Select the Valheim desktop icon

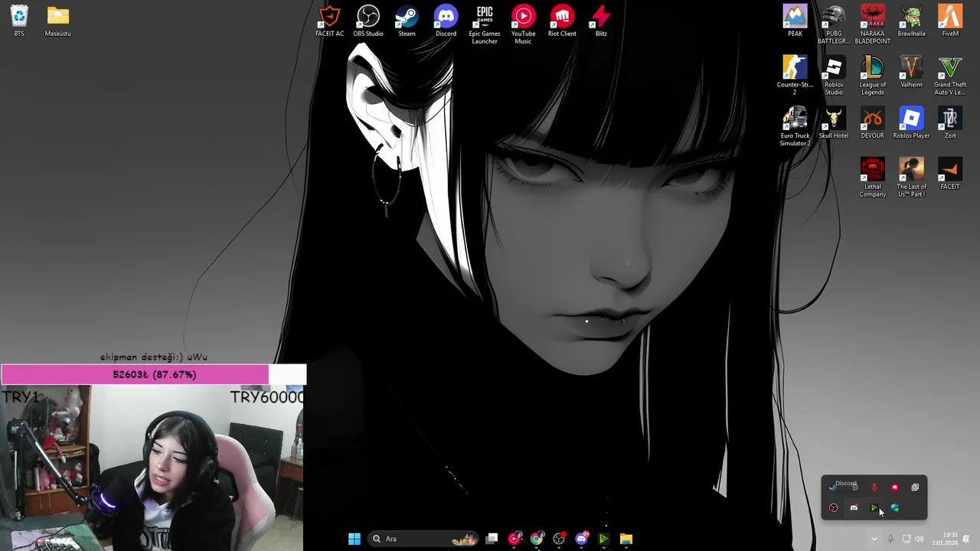coord(911,72)
